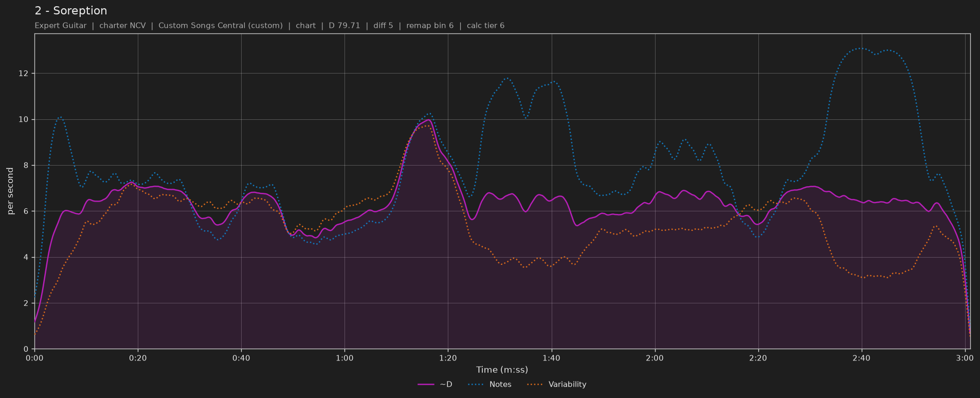The height and width of the screenshot is (398, 980).
Task: Click the 3:00 x-axis tick label
Action: tap(965, 358)
